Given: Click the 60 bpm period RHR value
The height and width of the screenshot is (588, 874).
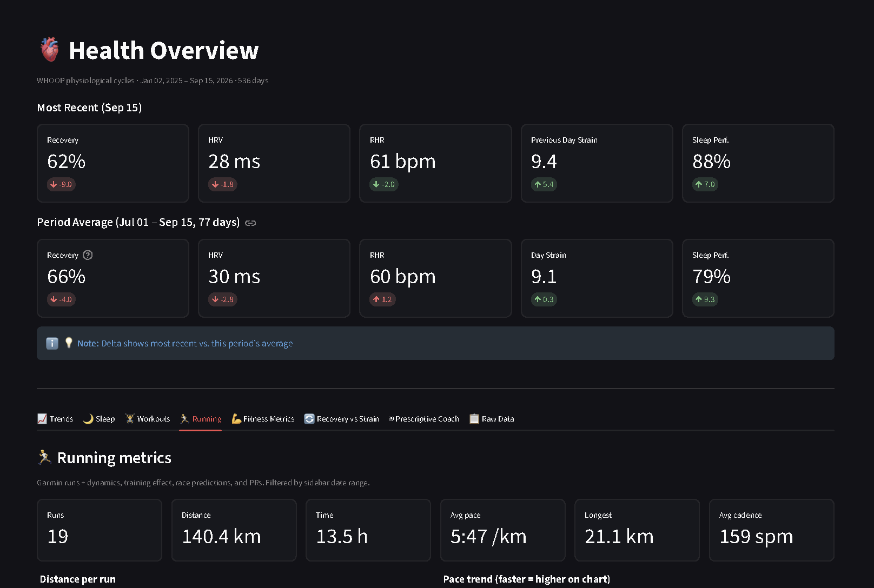Looking at the screenshot, I should 403,277.
